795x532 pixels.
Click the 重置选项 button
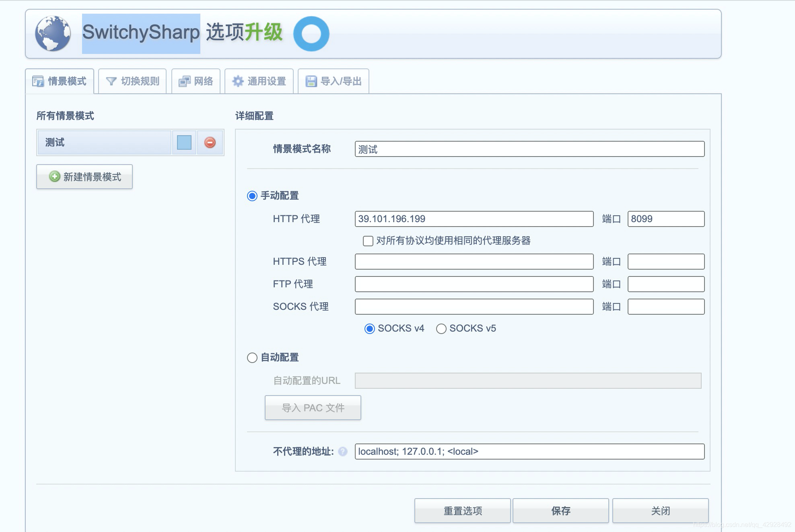click(x=463, y=511)
